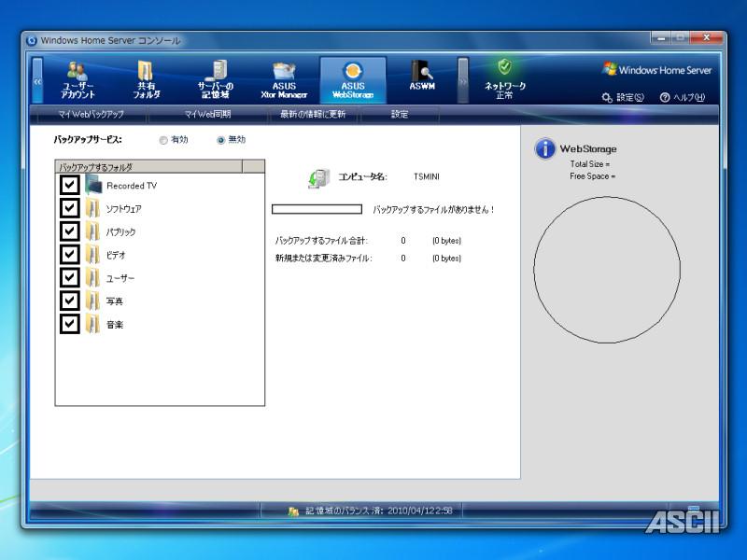
Task: Open the マイWebバックアップ tab
Action: (90, 115)
